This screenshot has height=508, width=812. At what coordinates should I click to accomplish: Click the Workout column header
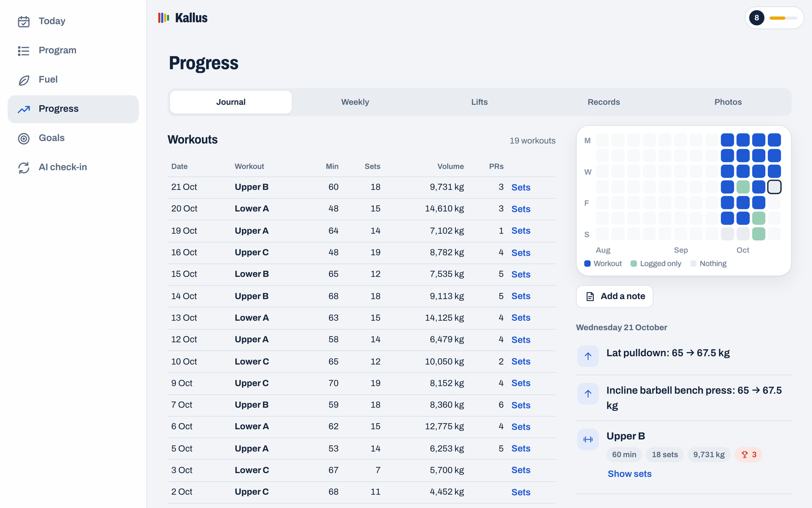249,167
